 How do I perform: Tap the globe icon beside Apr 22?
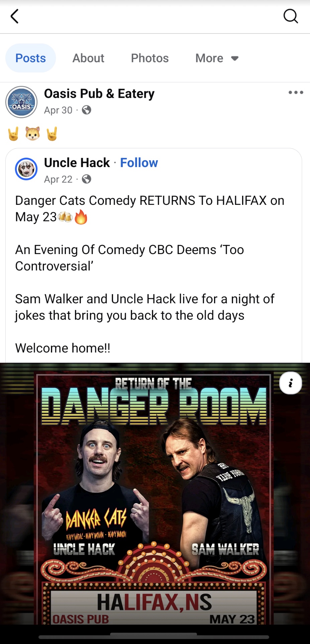point(87,179)
